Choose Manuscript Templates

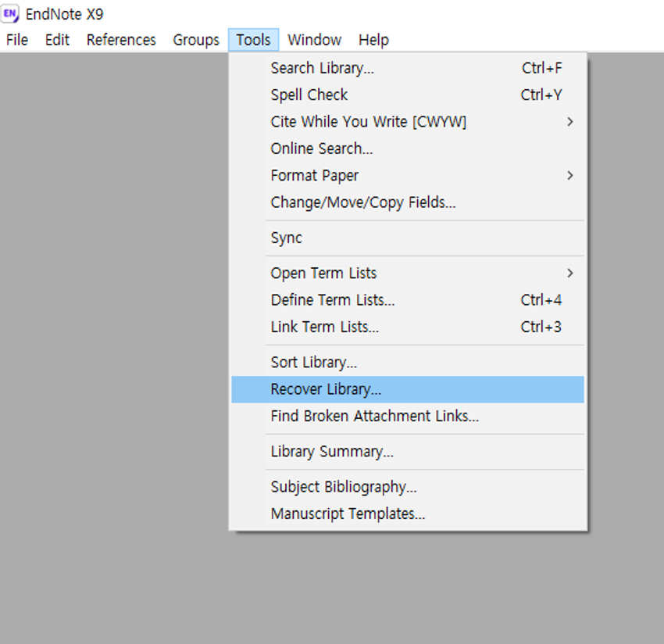(408, 514)
